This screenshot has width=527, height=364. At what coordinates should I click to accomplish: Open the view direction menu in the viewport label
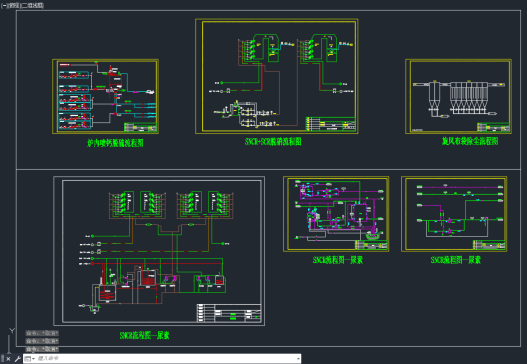tap(14, 5)
